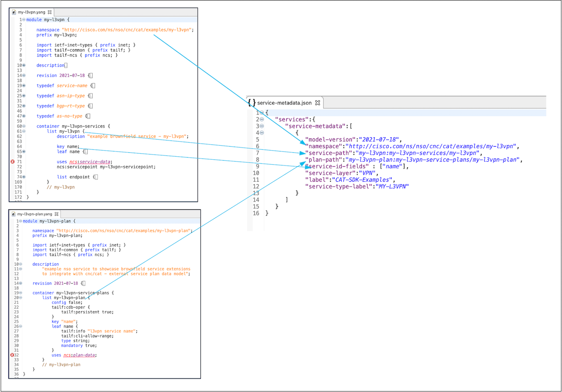Click the "label" value "CAT-SDK-Examples"
562x392 pixels.
361,180
